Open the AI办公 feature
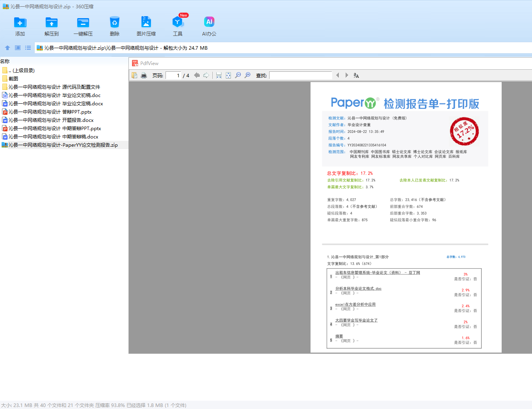 [209, 26]
